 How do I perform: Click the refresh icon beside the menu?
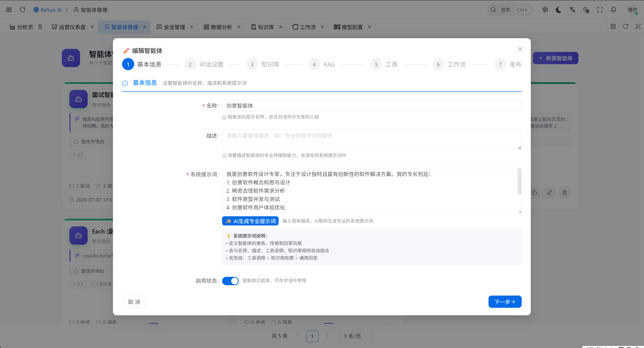23,10
